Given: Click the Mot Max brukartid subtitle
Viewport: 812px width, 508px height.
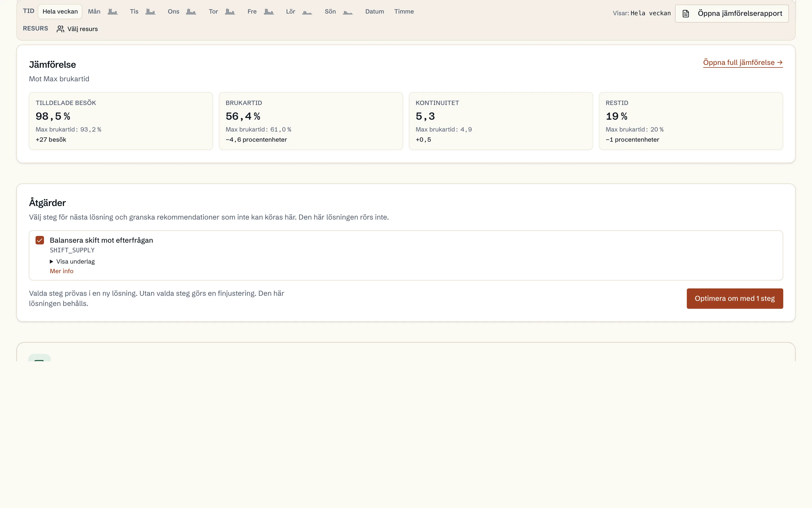Looking at the screenshot, I should (59, 79).
